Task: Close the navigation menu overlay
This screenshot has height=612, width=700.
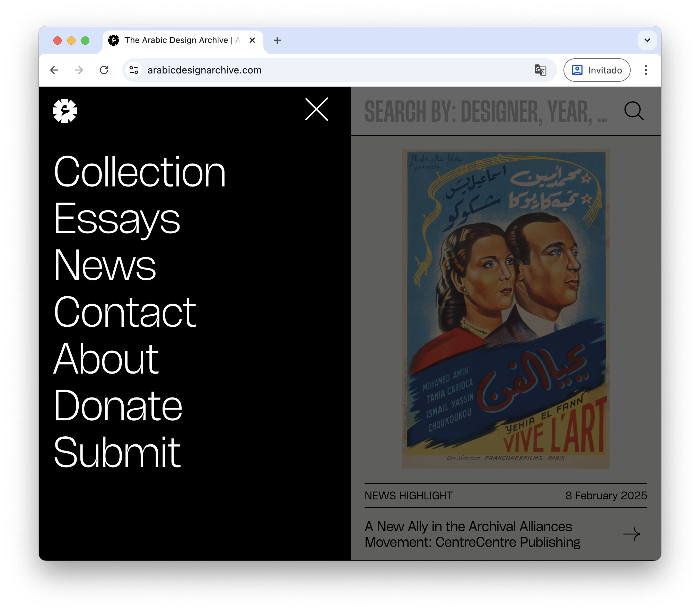Action: [x=316, y=109]
